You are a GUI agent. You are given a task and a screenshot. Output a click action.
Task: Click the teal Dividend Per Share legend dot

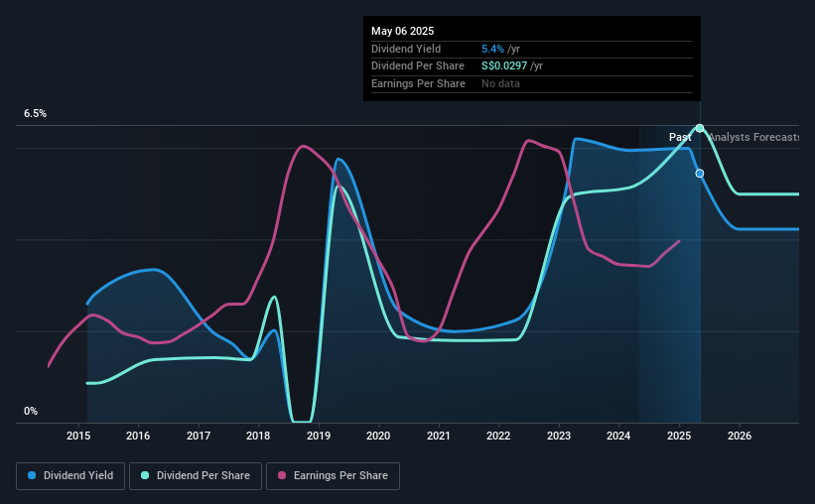pyautogui.click(x=145, y=475)
